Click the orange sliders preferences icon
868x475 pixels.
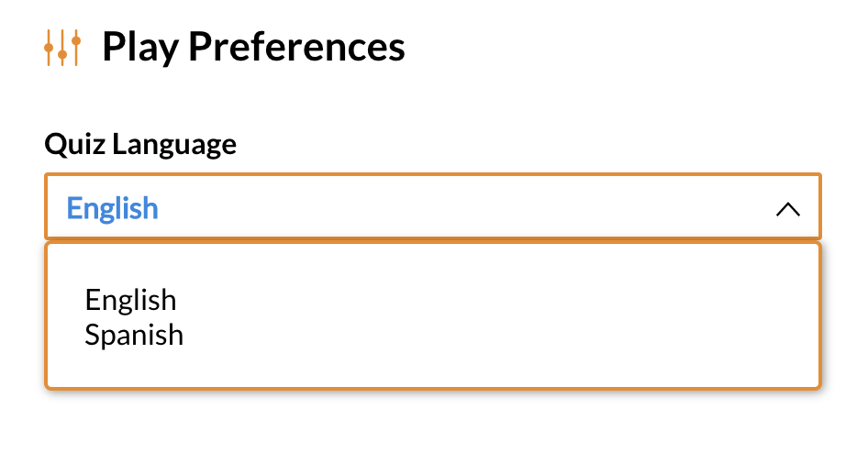[x=62, y=48]
